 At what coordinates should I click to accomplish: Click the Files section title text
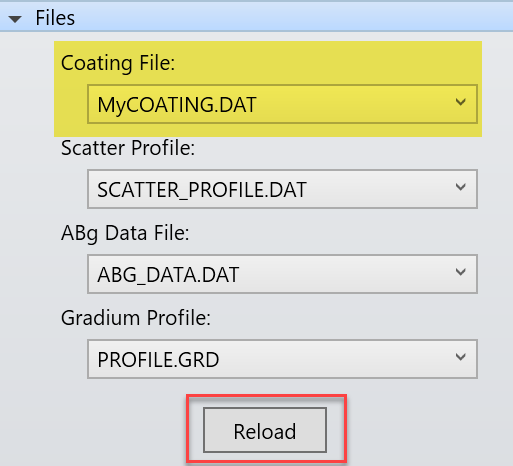coord(55,18)
